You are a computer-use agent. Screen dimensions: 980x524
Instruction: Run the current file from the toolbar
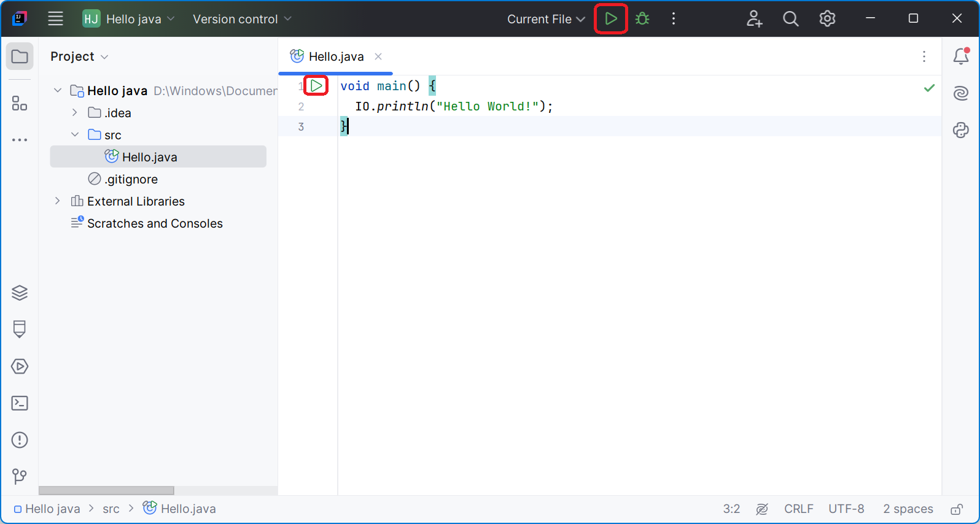point(610,19)
